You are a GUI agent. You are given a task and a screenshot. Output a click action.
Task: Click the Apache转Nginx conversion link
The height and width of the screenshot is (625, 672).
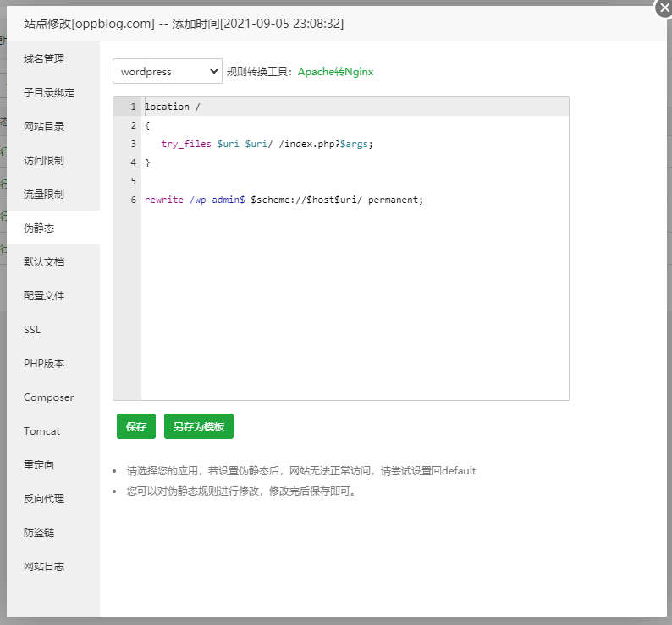tap(335, 72)
